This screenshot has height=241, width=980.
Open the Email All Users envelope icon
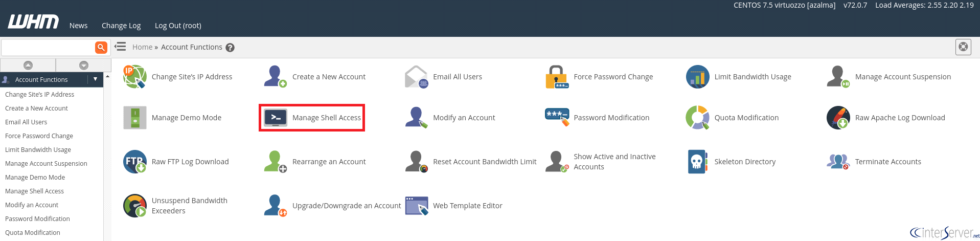coord(416,77)
